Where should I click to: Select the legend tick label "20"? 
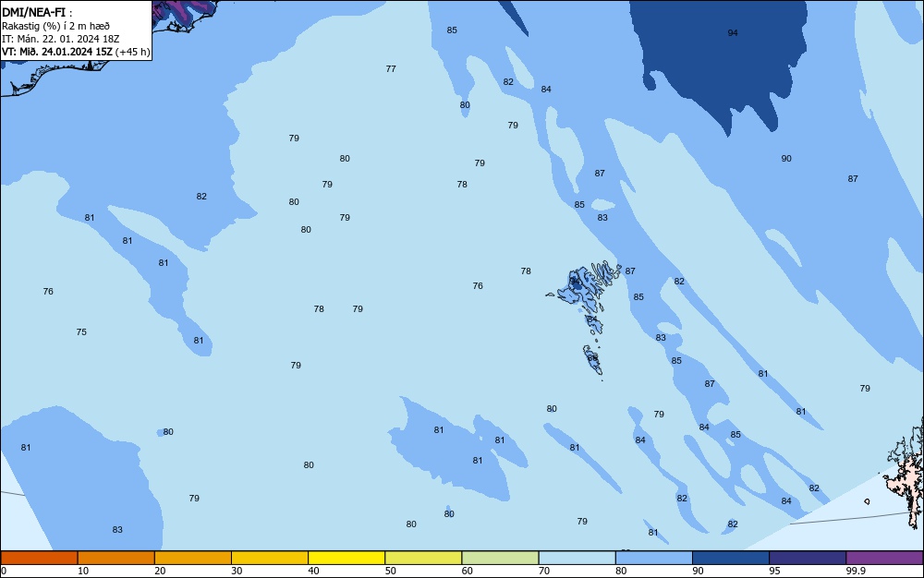click(160, 571)
